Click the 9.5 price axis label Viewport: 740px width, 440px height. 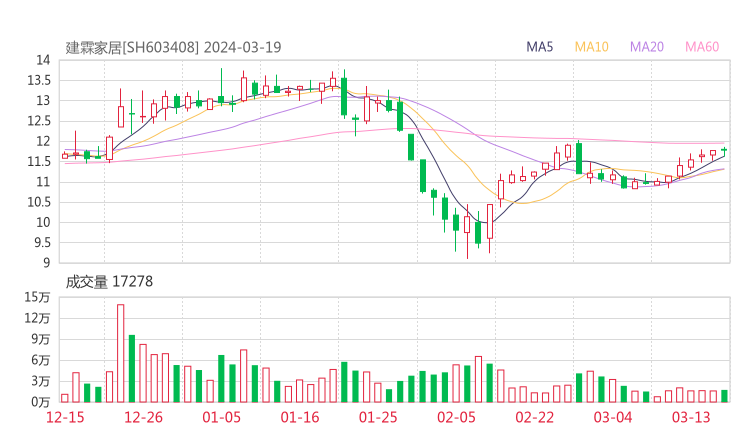tap(43, 243)
